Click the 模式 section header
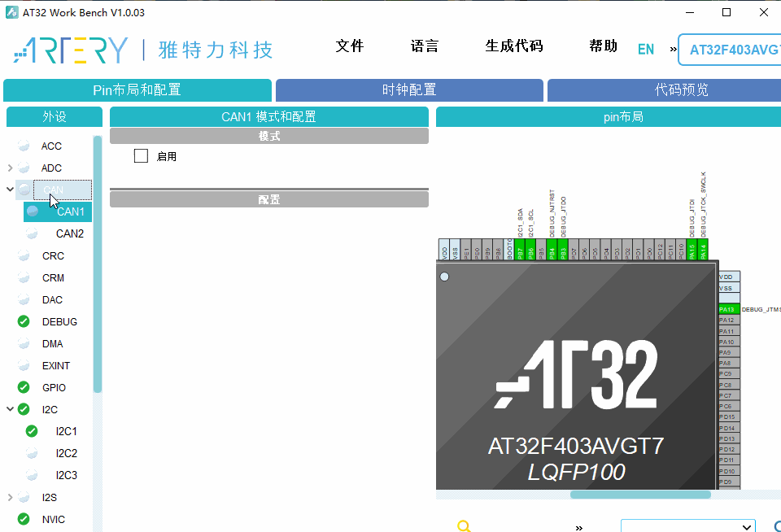 269,136
